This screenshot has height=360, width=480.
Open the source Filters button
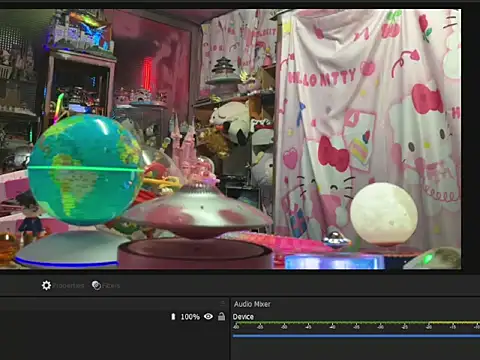(x=106, y=285)
